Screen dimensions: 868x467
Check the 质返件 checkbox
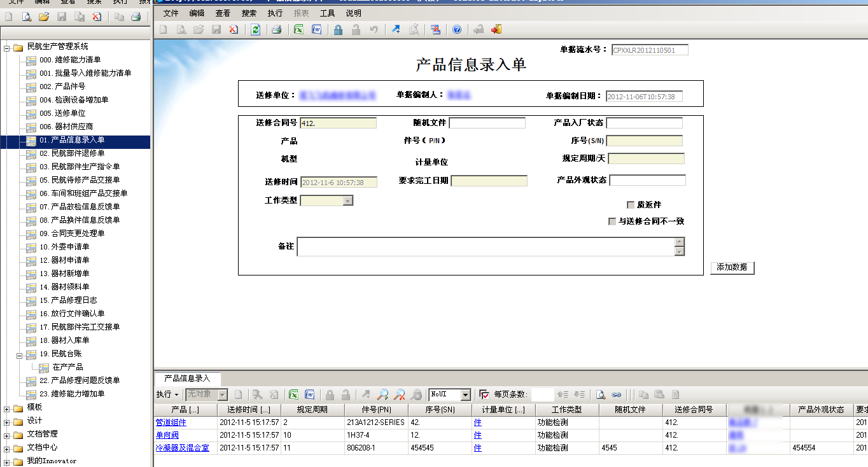coord(631,205)
